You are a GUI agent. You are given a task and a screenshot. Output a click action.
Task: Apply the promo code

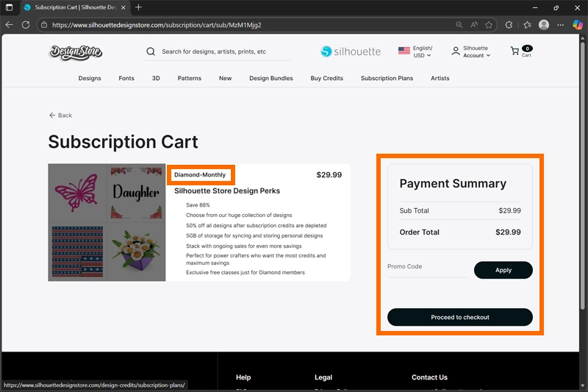click(x=503, y=270)
